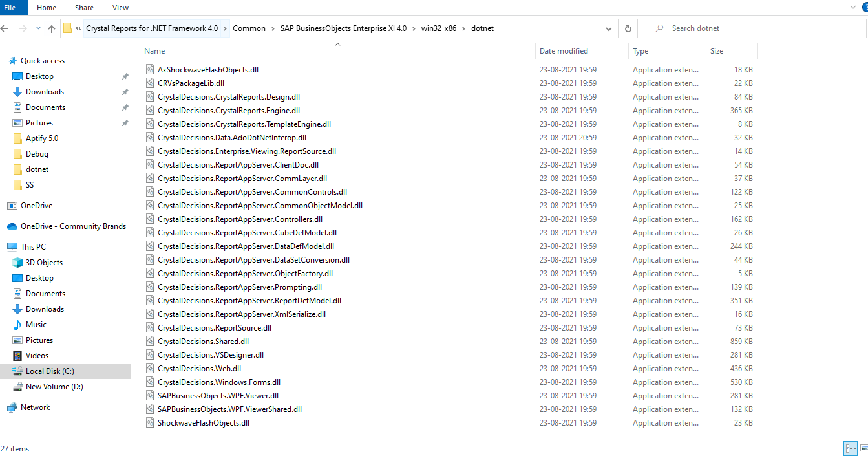Click the Search dotnet input field
868x456 pixels.
[756, 28]
